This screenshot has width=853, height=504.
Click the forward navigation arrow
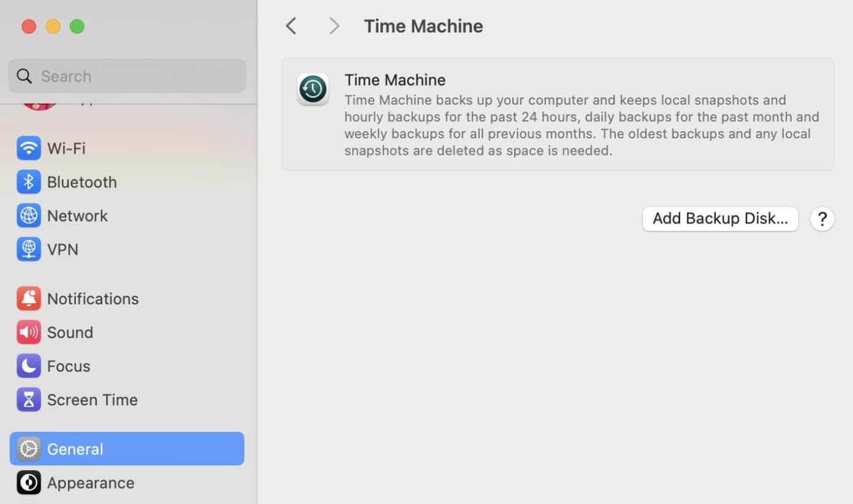[x=333, y=26]
